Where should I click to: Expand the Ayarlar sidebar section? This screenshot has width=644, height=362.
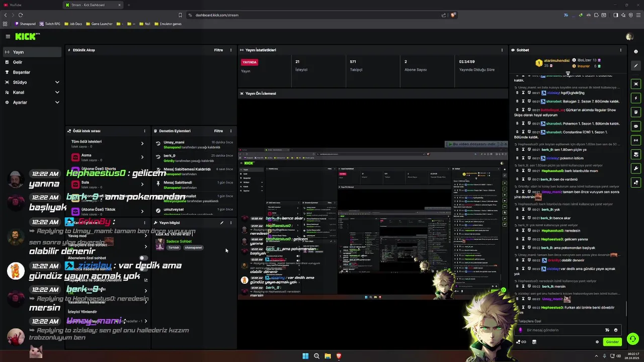click(x=32, y=103)
